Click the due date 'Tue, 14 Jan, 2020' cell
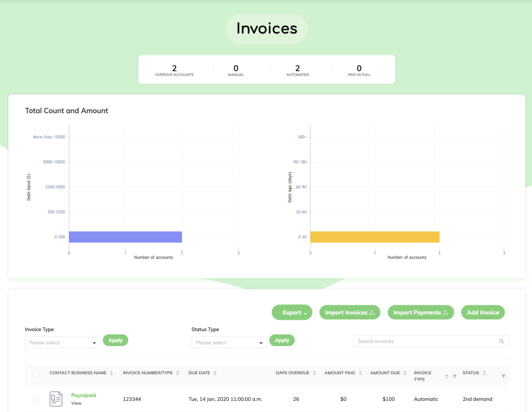Screen dimensions: 532x412 point(226,399)
